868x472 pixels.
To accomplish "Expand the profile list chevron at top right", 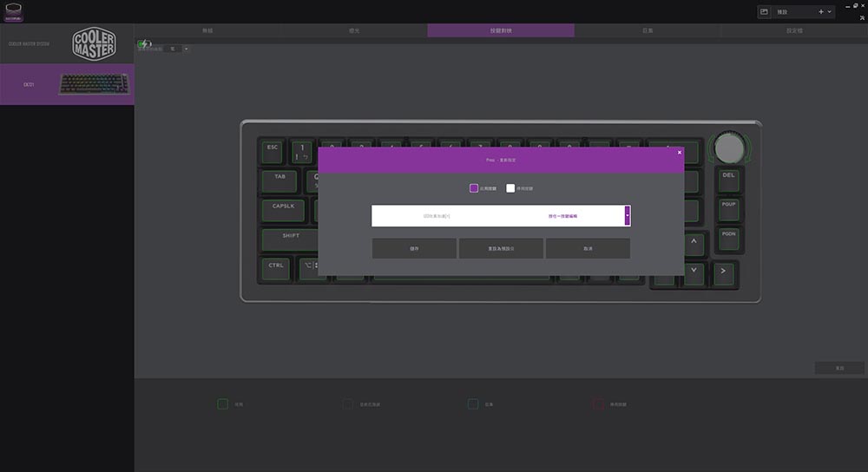I will click(829, 11).
